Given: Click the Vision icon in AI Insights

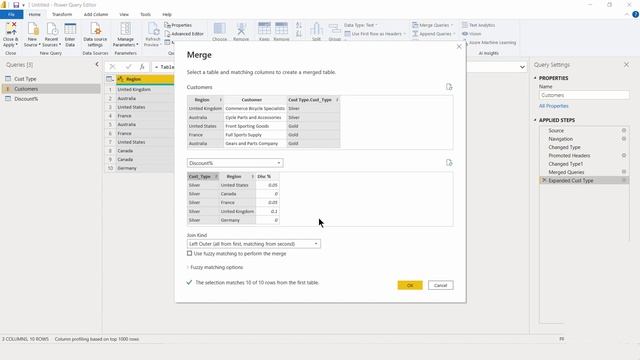Looking at the screenshot, I should (x=471, y=34).
